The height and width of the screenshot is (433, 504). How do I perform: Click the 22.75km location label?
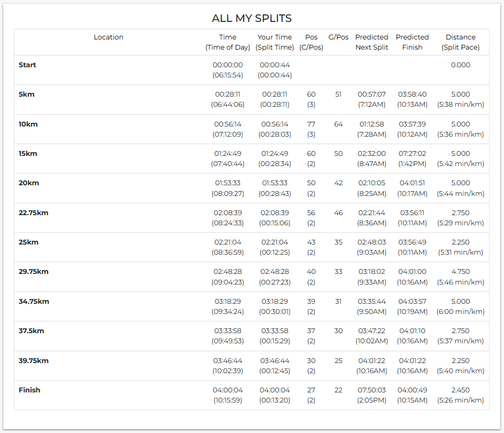coord(34,213)
